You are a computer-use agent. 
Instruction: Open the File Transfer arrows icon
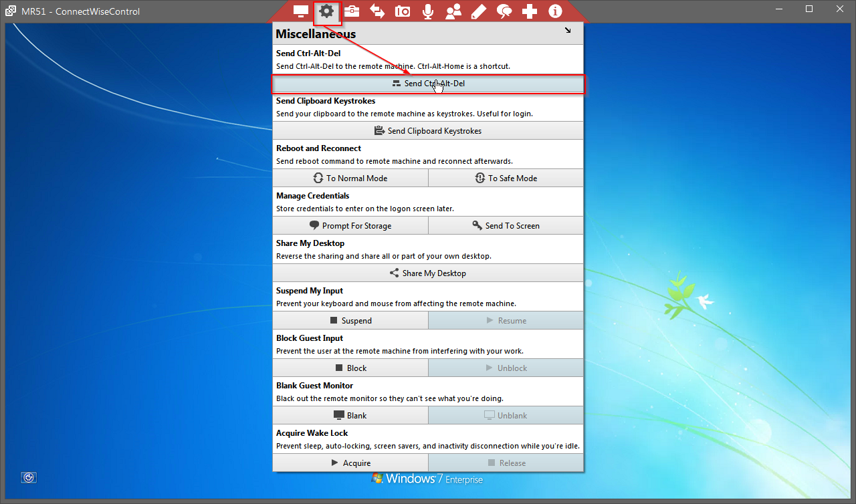click(x=377, y=11)
